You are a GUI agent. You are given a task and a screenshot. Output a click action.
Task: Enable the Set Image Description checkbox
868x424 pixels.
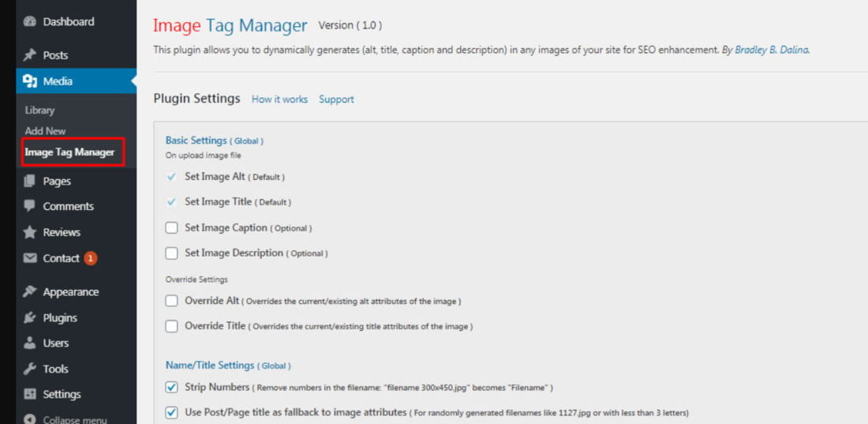171,253
